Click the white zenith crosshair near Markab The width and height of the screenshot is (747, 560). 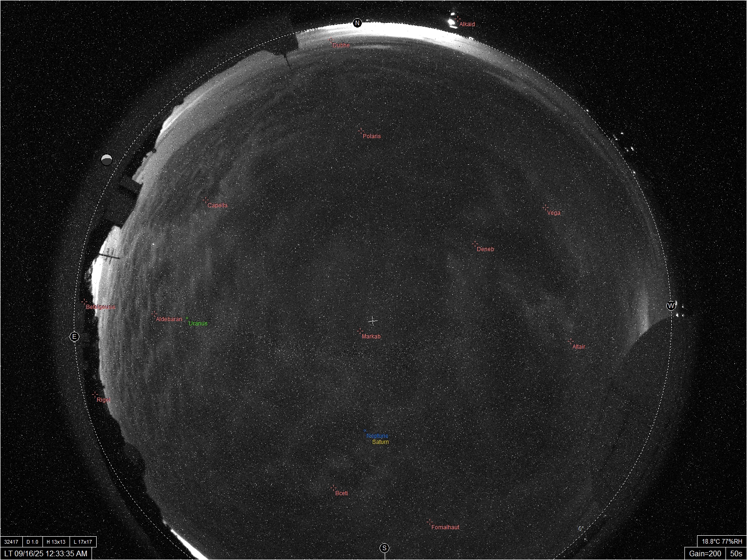tap(373, 321)
